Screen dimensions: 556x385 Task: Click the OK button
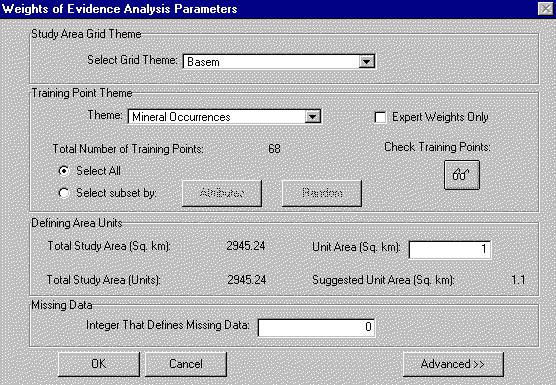pyautogui.click(x=99, y=364)
